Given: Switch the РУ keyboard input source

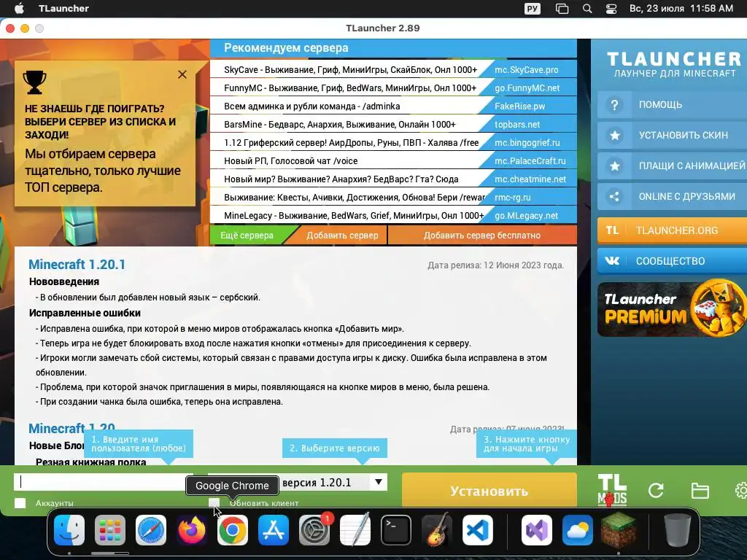Looking at the screenshot, I should [533, 9].
